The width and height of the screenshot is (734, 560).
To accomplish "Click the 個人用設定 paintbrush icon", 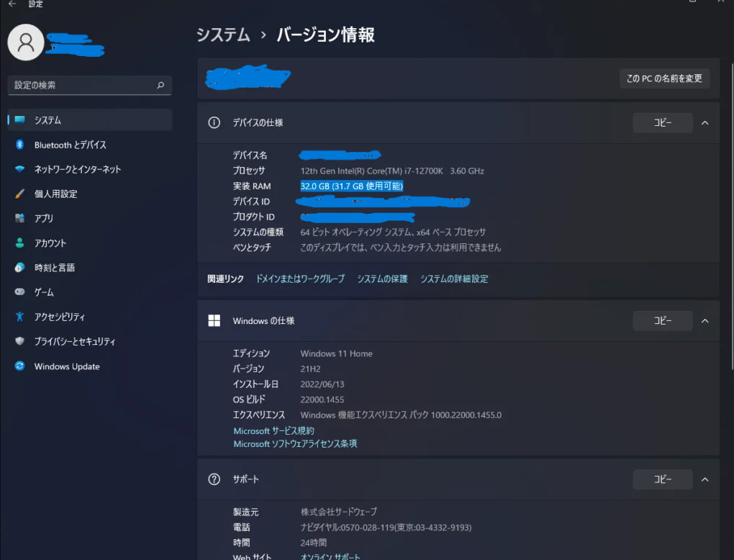I will [x=19, y=194].
